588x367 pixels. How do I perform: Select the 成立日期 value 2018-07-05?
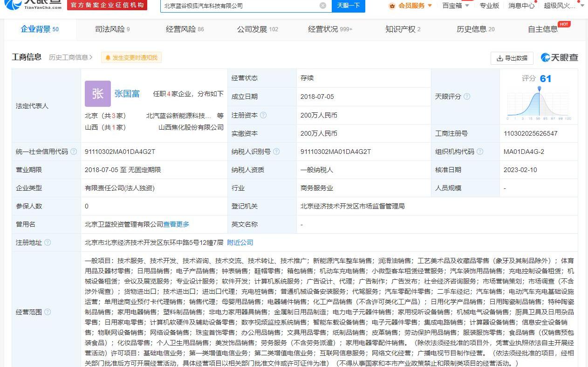point(317,97)
